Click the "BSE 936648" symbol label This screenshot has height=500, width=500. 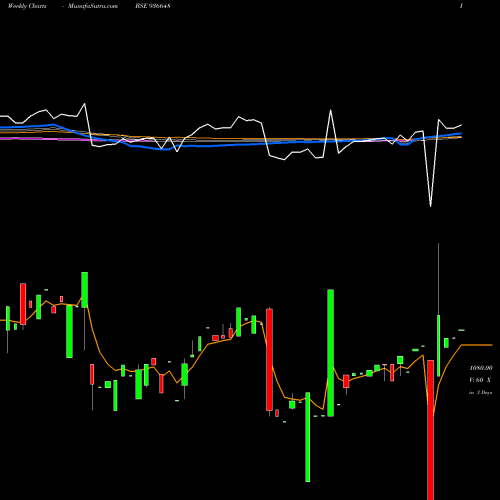(x=153, y=6)
